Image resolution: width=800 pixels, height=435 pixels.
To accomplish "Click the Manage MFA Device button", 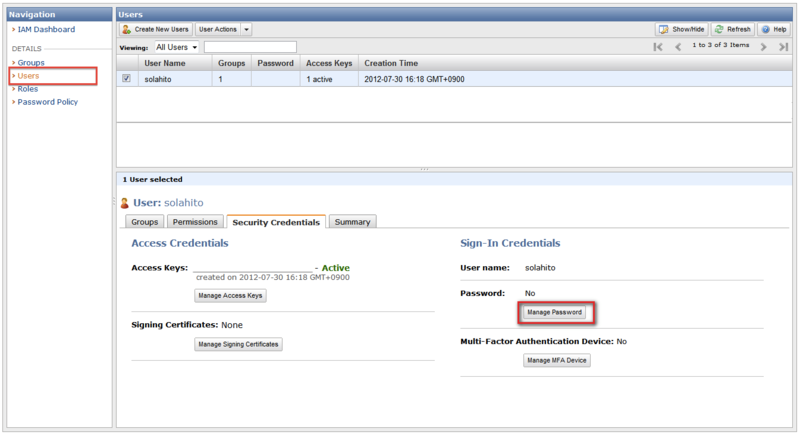I will 557,361.
